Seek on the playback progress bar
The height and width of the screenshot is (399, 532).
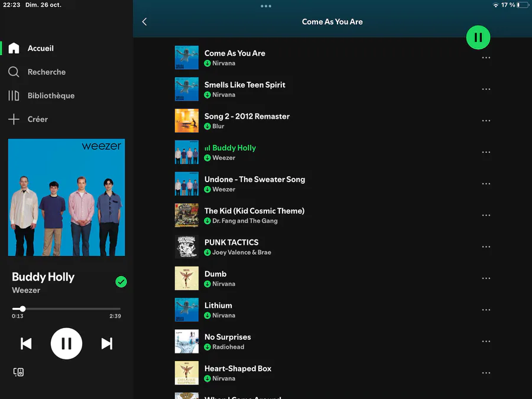point(66,309)
